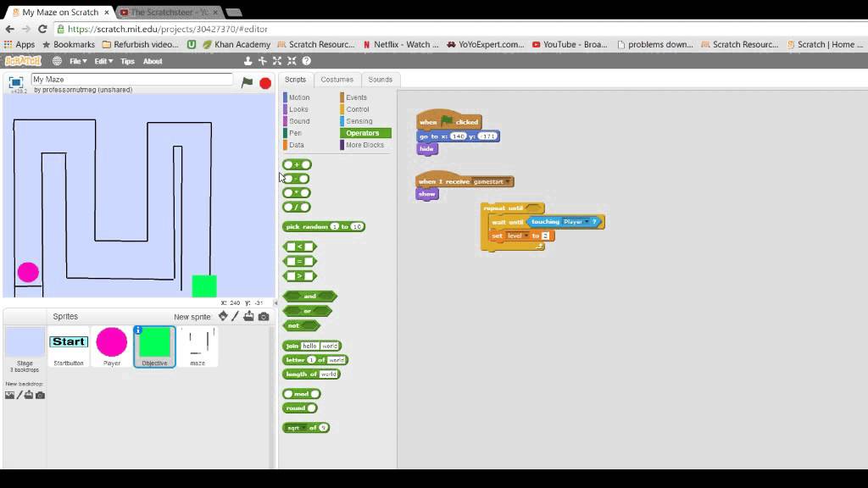This screenshot has width=868, height=488.
Task: Select the Startbutton sprite
Action: coord(69,347)
